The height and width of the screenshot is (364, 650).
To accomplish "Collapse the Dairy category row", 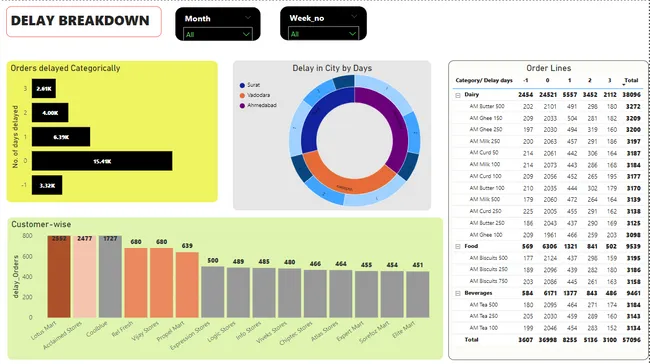I will click(458, 95).
